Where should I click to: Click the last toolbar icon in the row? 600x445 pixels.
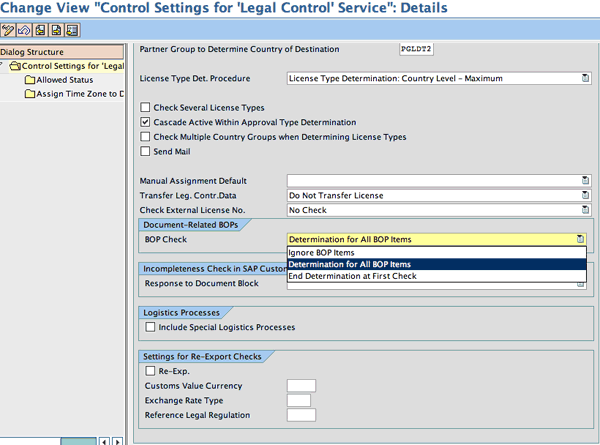tap(70, 32)
